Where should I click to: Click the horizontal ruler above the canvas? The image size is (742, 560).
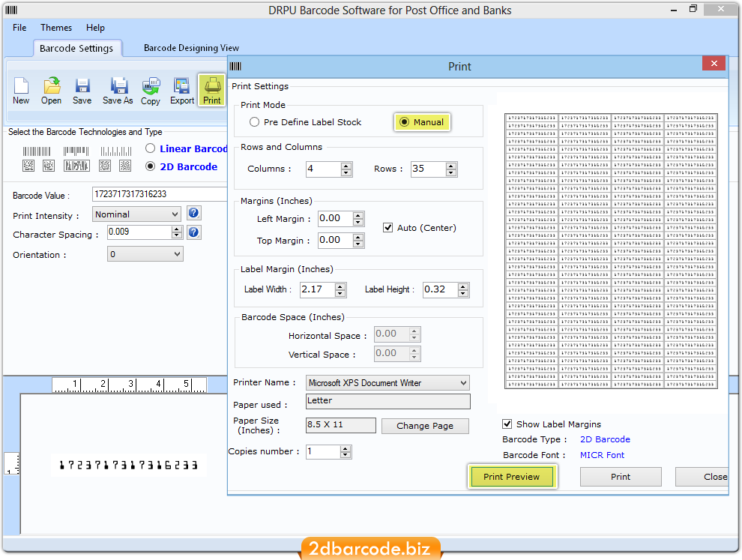coord(129,385)
